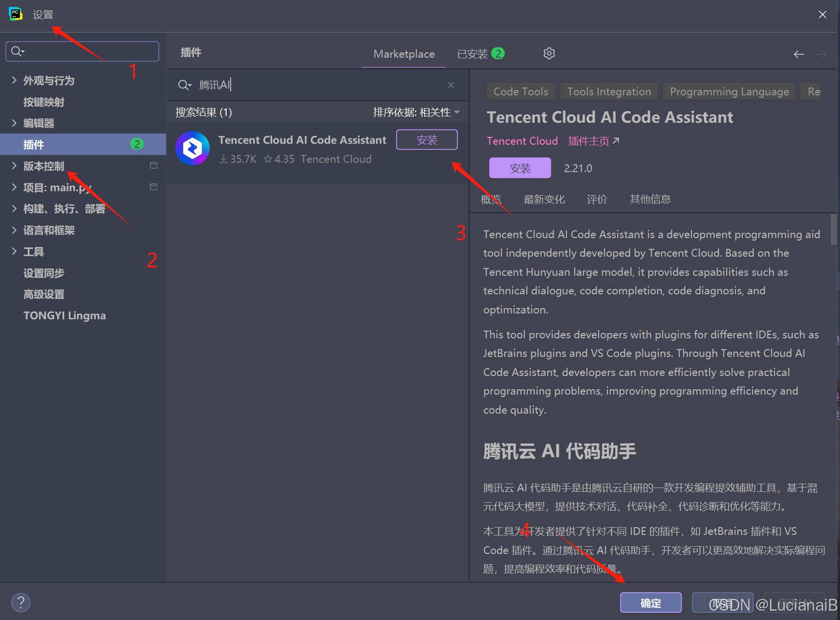This screenshot has width=840, height=620.
Task: Click the purple 安装 button in details
Action: pyautogui.click(x=520, y=168)
